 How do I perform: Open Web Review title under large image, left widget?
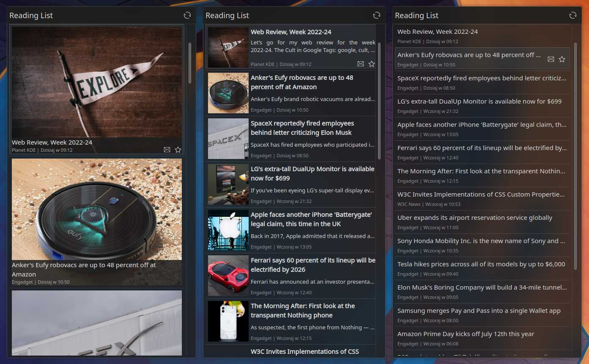(x=52, y=142)
